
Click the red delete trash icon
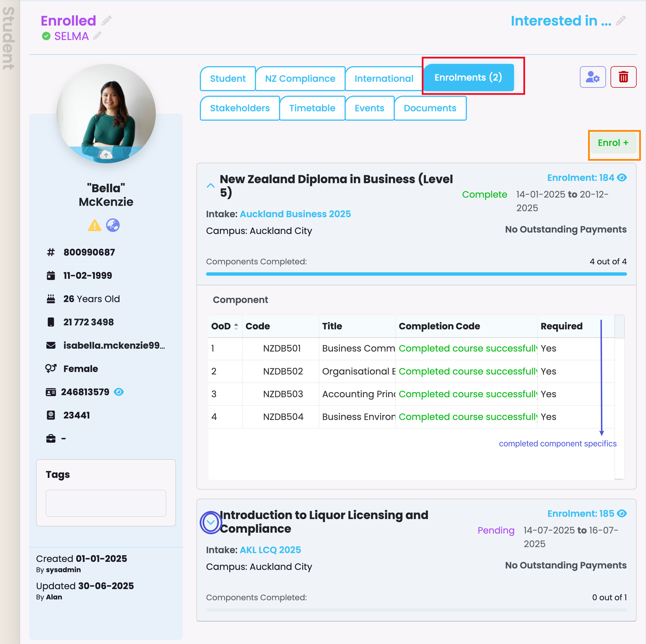(623, 77)
